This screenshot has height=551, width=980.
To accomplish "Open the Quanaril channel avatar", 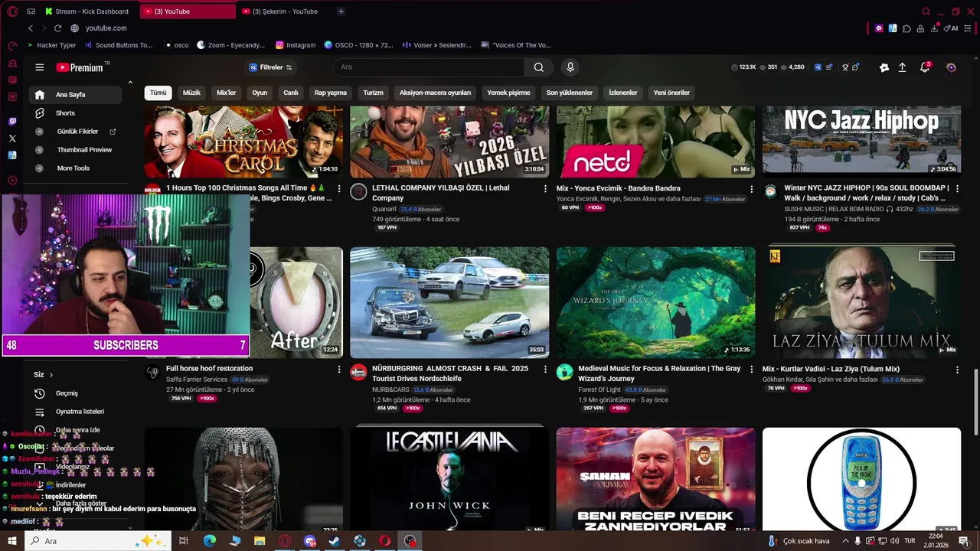I will pos(358,191).
